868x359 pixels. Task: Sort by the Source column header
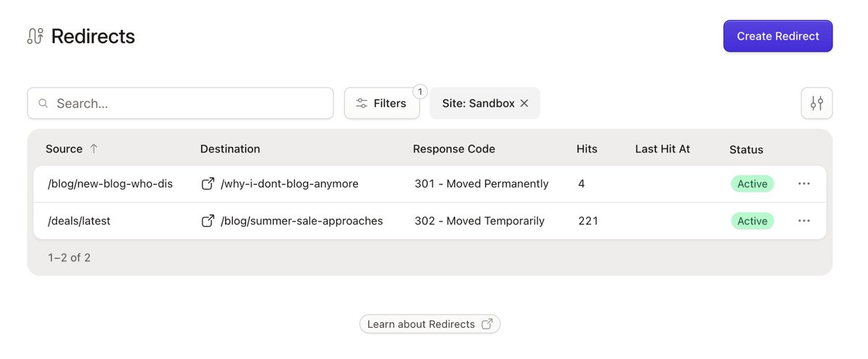pyautogui.click(x=64, y=149)
